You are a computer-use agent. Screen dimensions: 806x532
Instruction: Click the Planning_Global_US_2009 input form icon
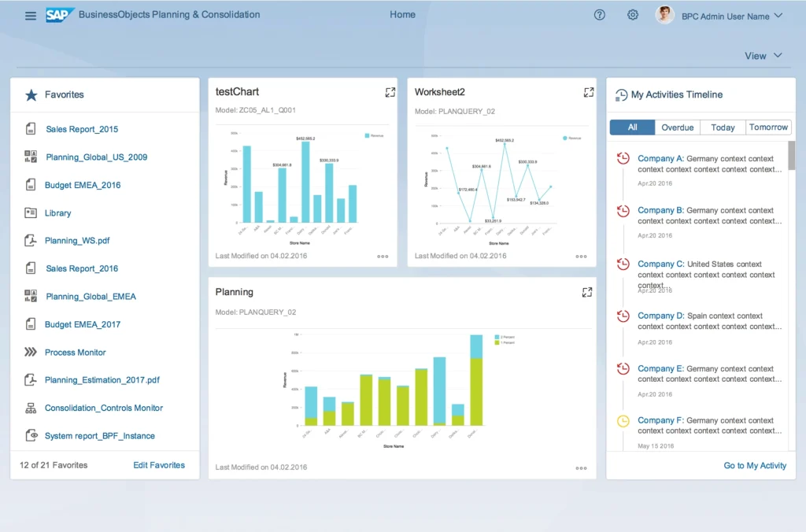(31, 157)
